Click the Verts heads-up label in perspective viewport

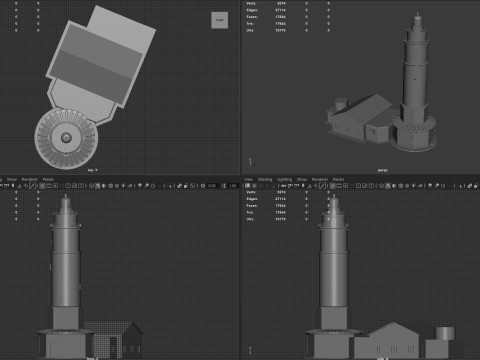coord(251,3)
